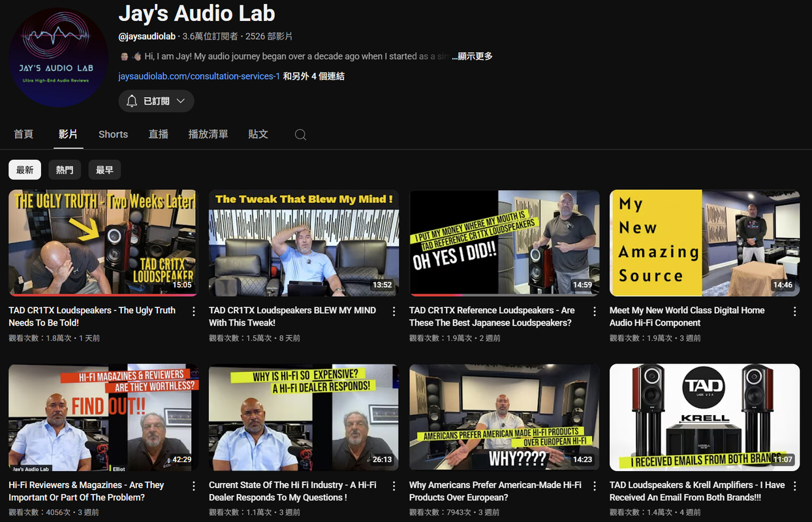Click '觀看次數：1.5萬次・8 天前' metadata
The height and width of the screenshot is (522, 812).
255,338
